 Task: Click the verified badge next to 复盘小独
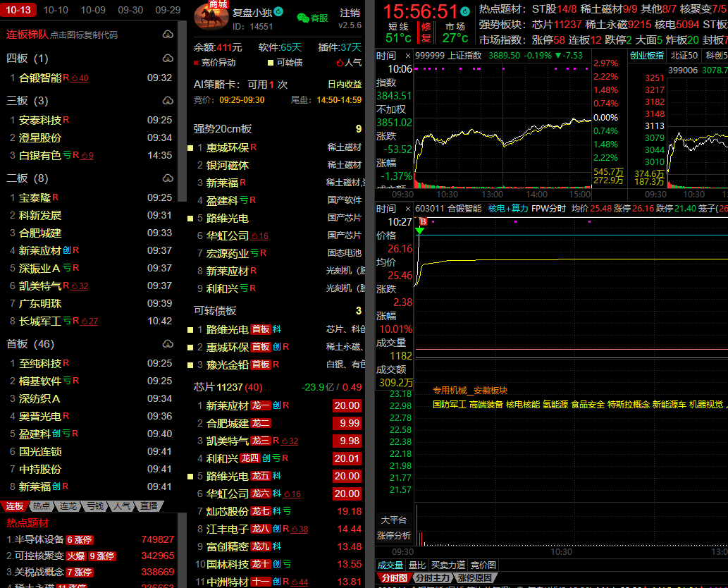click(x=279, y=12)
